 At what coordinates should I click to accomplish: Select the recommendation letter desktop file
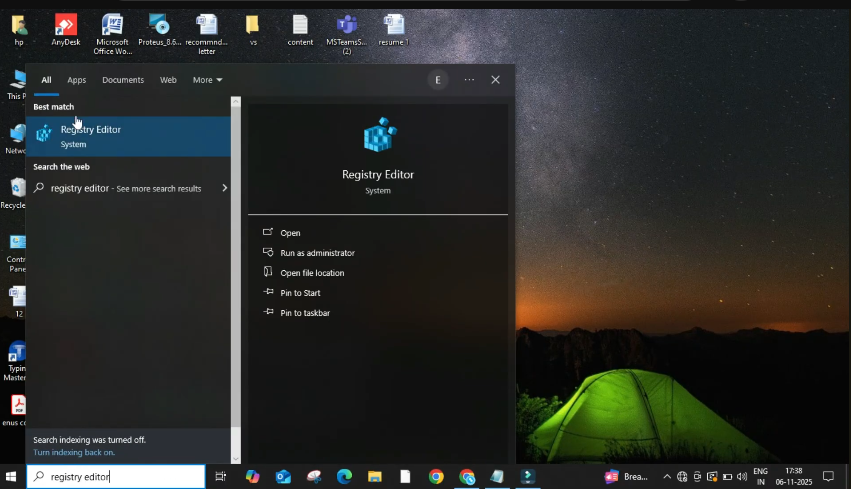(206, 34)
